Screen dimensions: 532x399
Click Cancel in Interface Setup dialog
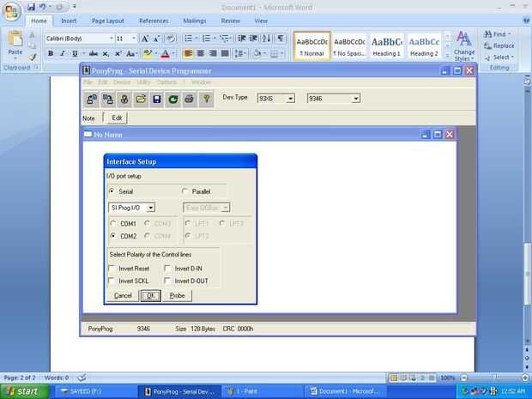click(x=123, y=295)
